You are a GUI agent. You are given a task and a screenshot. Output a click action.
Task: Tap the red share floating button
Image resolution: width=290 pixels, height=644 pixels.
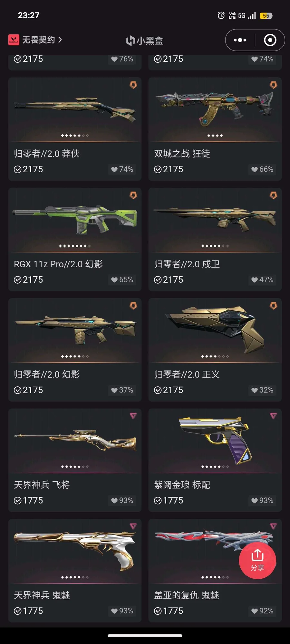tap(257, 560)
